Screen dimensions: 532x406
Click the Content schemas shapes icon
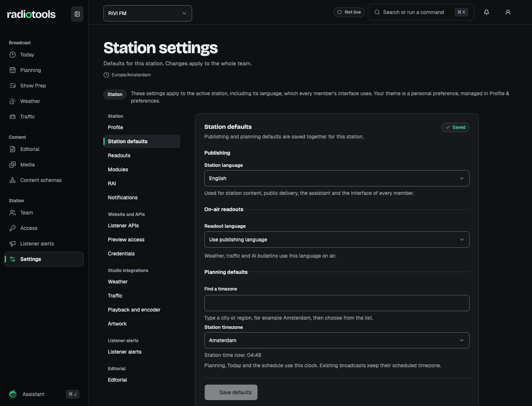[13, 180]
